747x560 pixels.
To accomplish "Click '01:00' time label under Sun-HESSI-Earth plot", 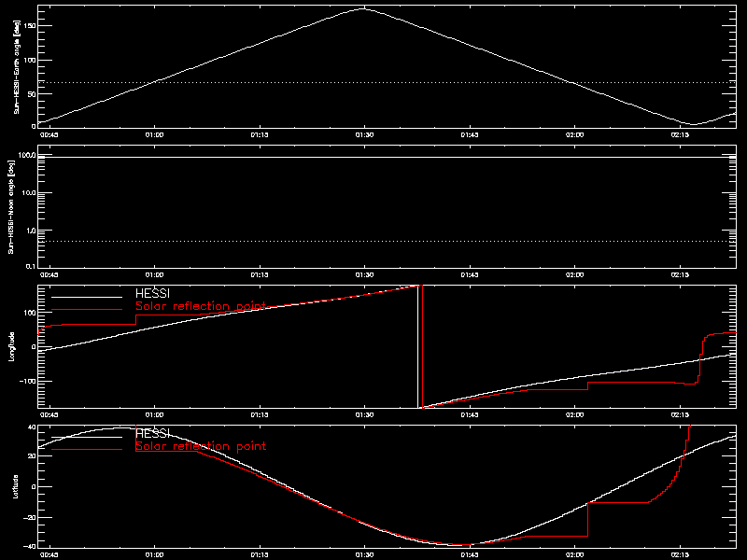I will (x=154, y=134).
